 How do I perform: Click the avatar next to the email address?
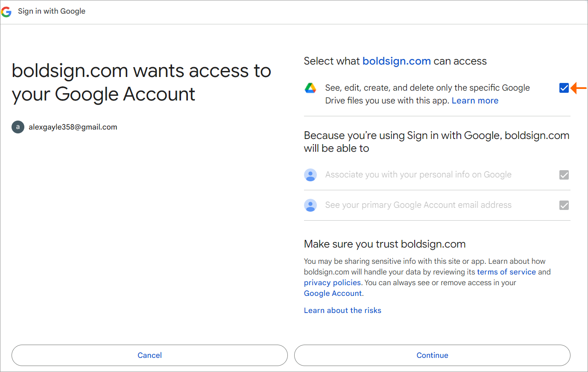coord(18,127)
